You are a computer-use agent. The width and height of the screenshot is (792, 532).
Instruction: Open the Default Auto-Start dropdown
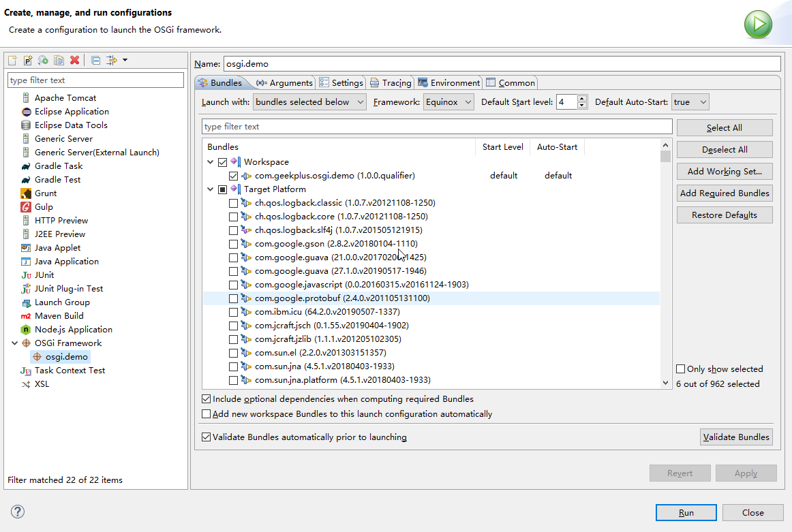coord(690,102)
